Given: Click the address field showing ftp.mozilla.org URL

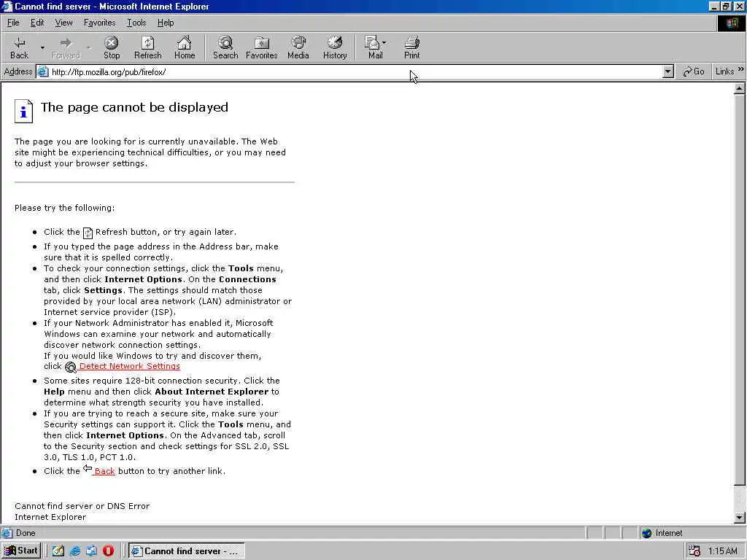Looking at the screenshot, I should (355, 72).
